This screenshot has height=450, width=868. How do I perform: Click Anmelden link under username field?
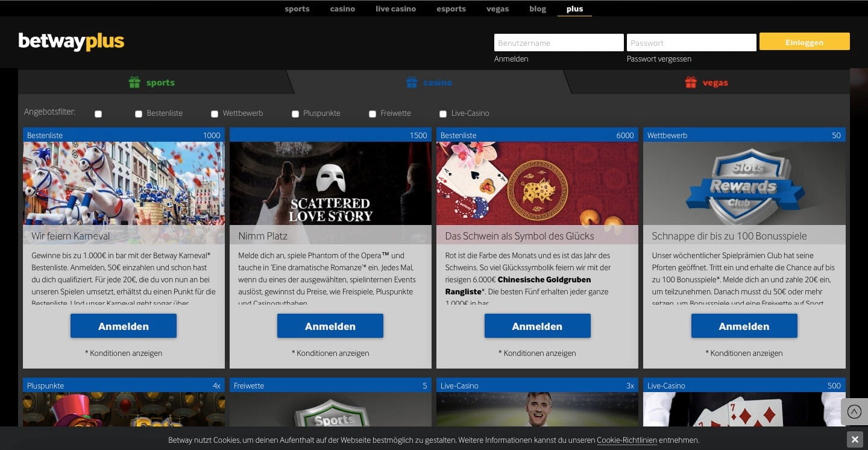[511, 59]
